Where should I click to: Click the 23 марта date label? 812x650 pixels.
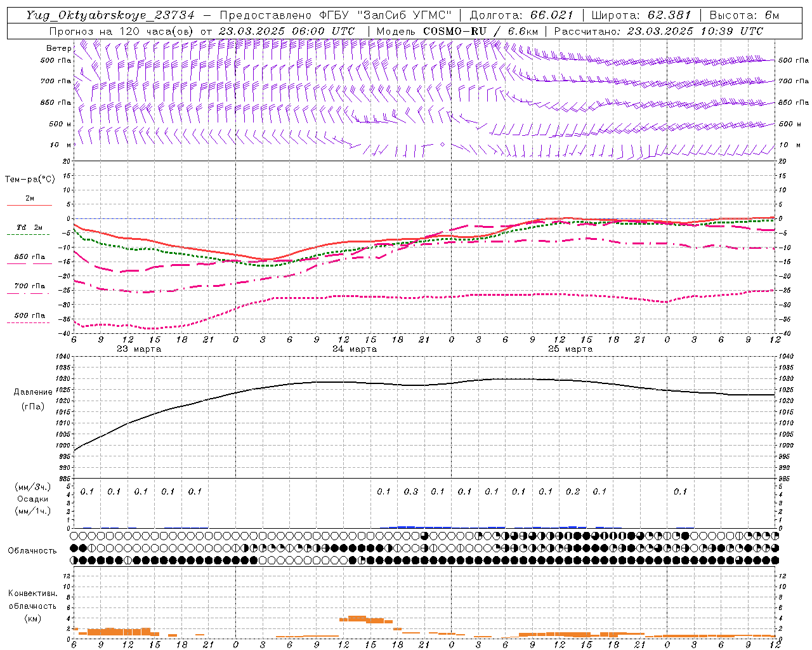(139, 349)
